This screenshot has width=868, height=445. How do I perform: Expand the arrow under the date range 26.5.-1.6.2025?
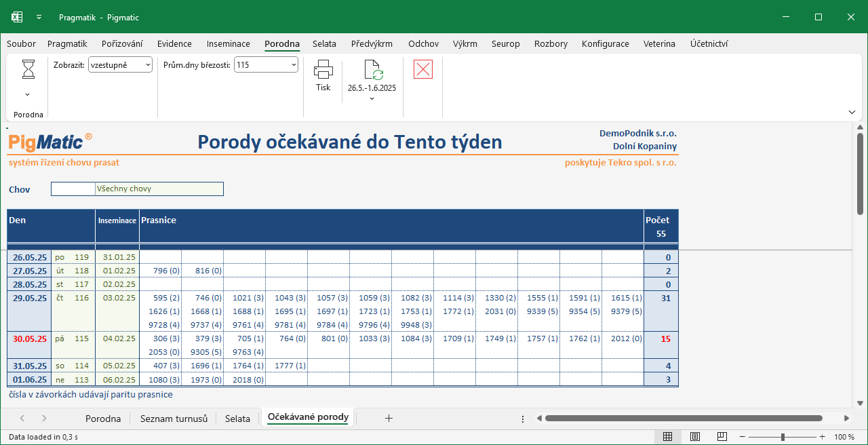(372, 99)
